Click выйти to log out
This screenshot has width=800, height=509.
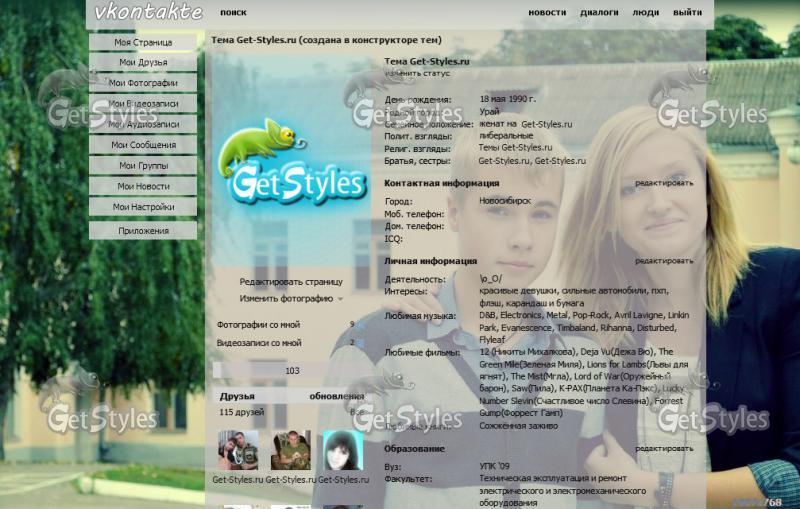click(x=687, y=13)
